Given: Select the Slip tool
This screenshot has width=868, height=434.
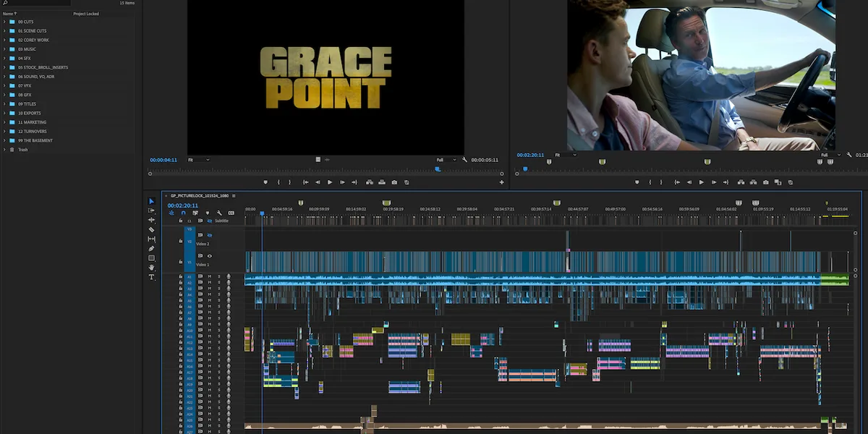Looking at the screenshot, I should click(x=152, y=239).
